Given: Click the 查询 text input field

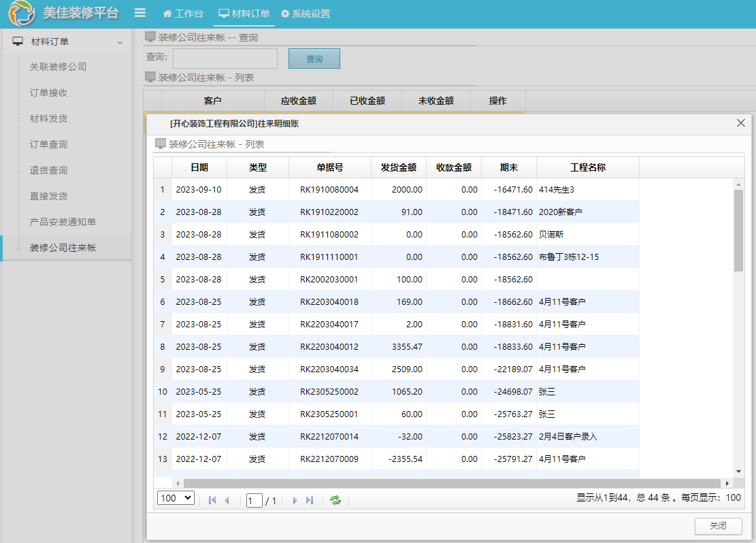Looking at the screenshot, I should [225, 59].
